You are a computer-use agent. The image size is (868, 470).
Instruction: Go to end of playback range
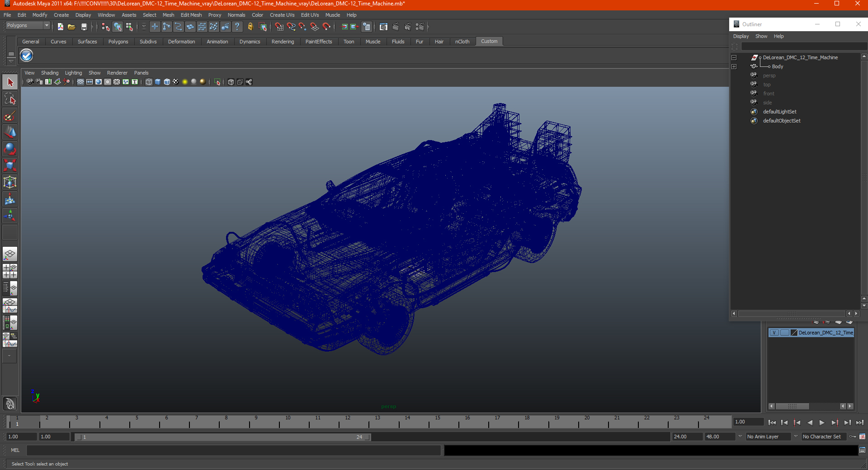(860, 423)
